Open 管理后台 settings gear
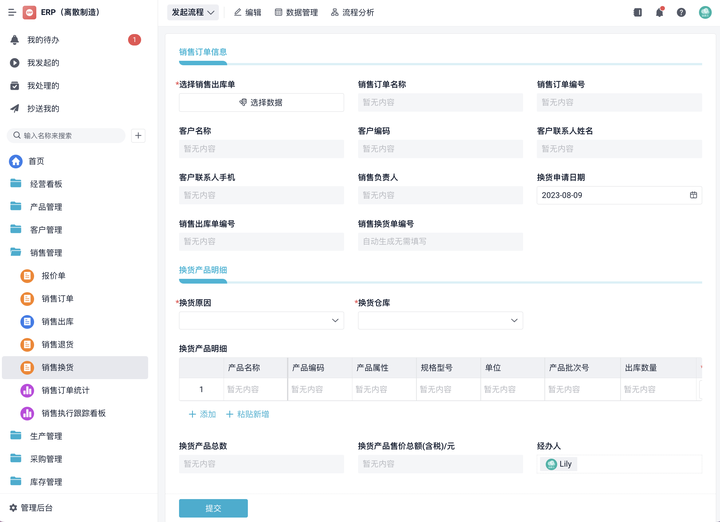Image resolution: width=720 pixels, height=522 pixels. 14,508
